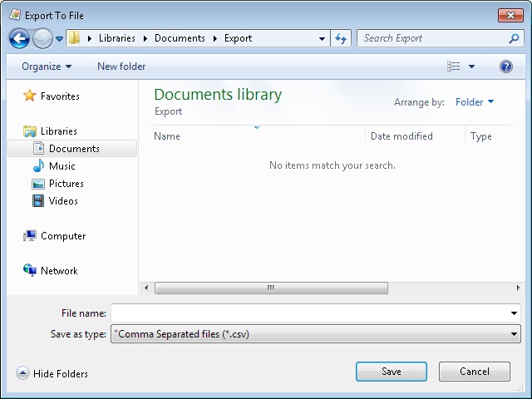
Task: Select Documents library in the sidebar
Action: click(72, 149)
